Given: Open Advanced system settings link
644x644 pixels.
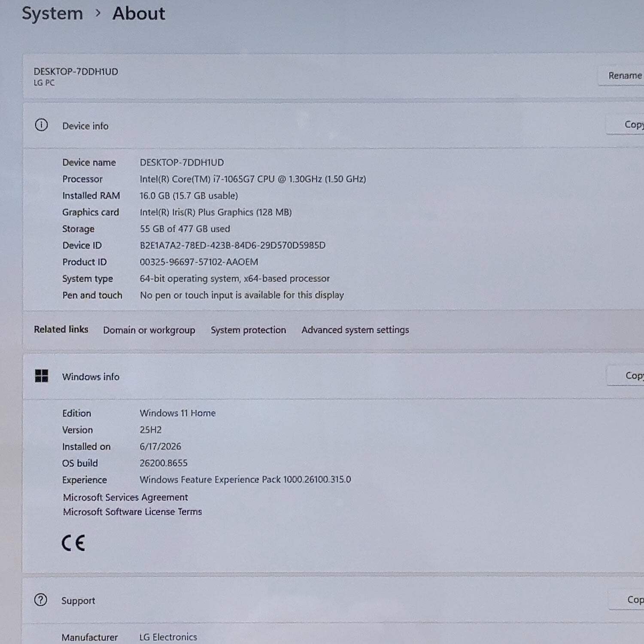Looking at the screenshot, I should click(x=355, y=330).
